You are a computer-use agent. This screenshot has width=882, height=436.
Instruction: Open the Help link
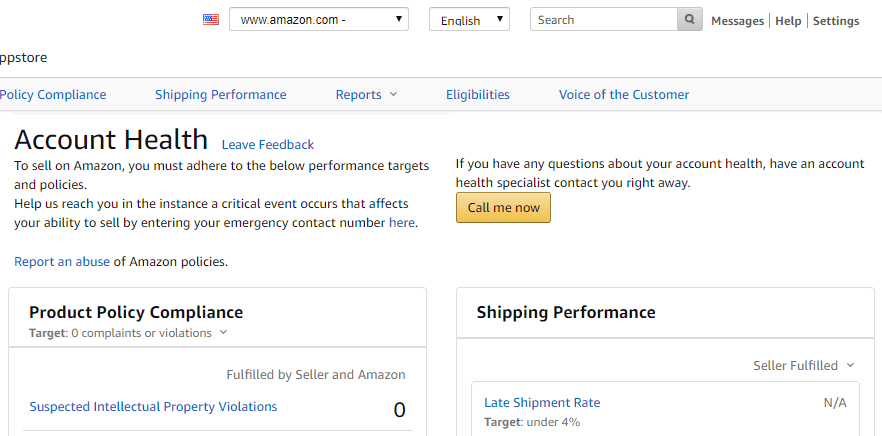point(788,21)
